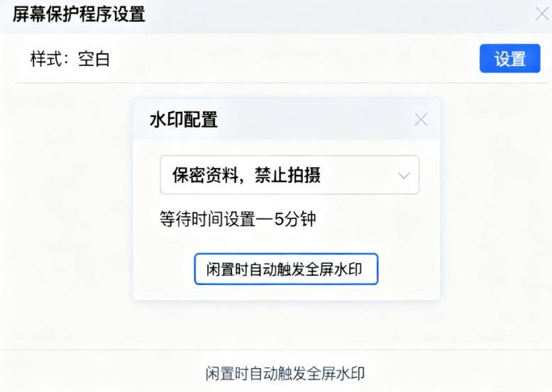Click the 等待时间设置 label text

[207, 219]
